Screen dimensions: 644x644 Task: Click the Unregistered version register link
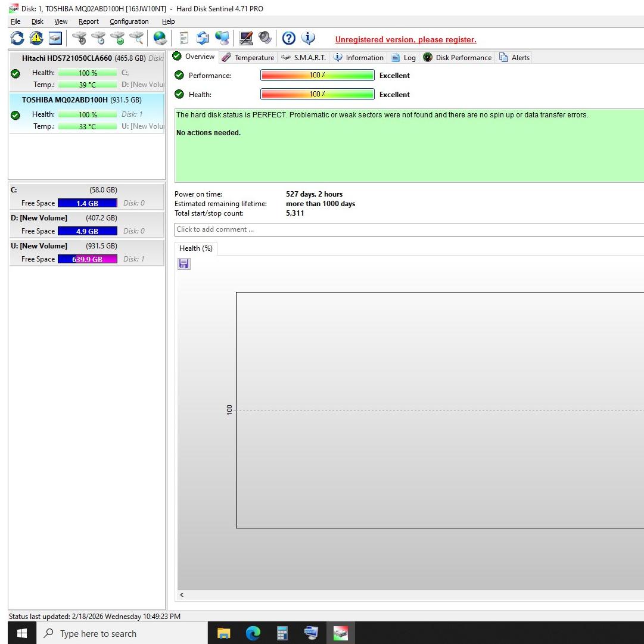coord(405,40)
